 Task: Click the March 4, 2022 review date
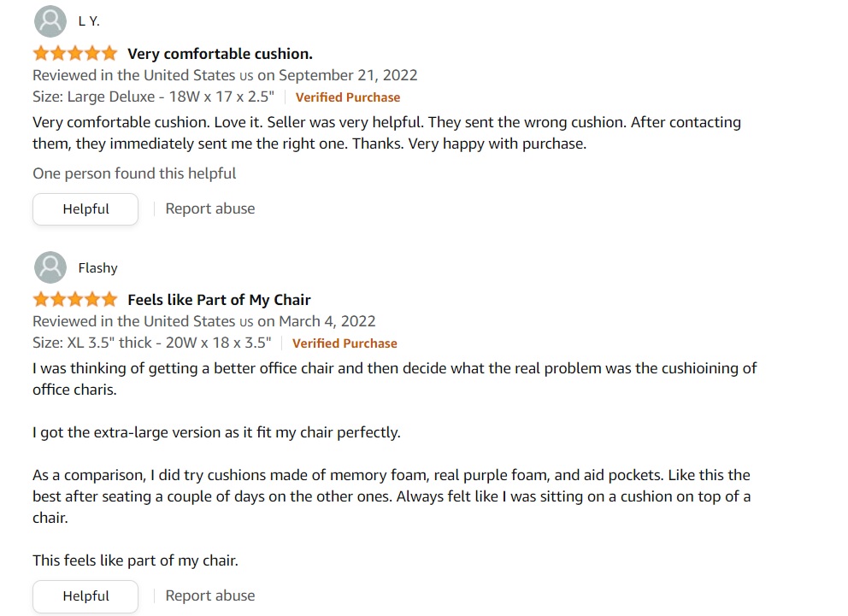click(327, 321)
